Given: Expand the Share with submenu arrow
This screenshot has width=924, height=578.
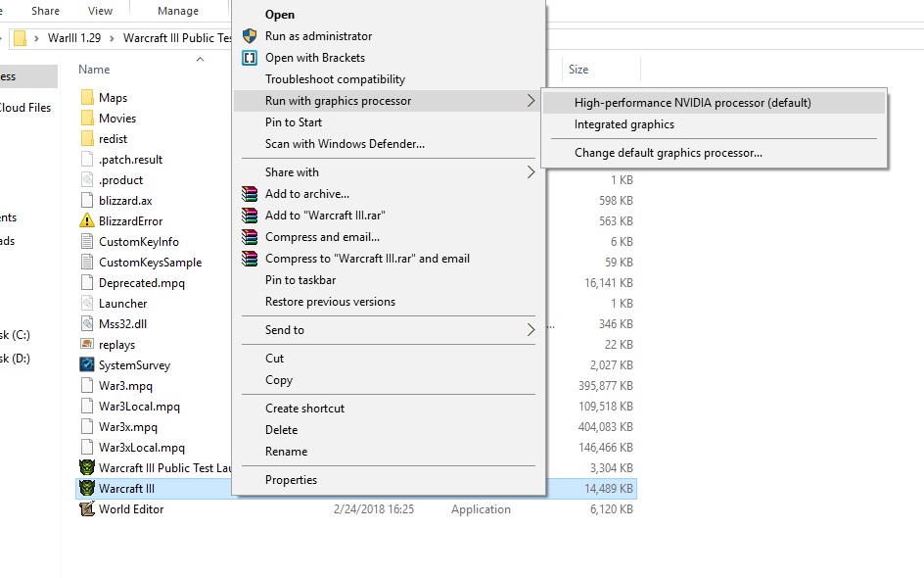Looking at the screenshot, I should 531,172.
